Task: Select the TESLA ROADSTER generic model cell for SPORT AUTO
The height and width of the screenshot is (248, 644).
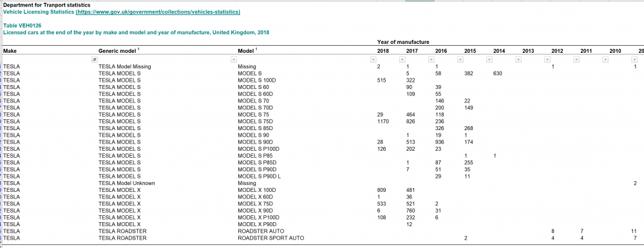Action: [122, 238]
